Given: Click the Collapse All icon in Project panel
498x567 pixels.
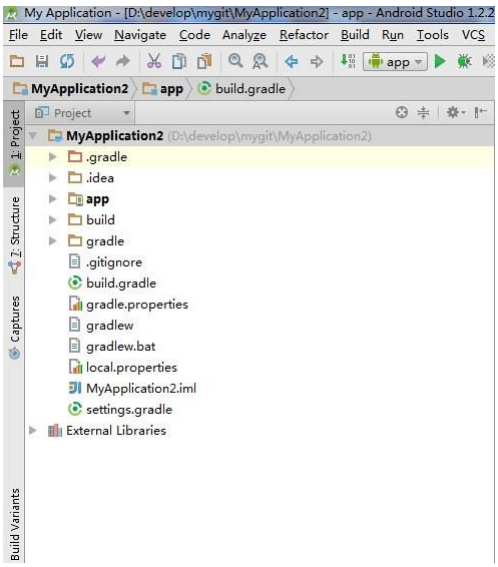Looking at the screenshot, I should (423, 112).
